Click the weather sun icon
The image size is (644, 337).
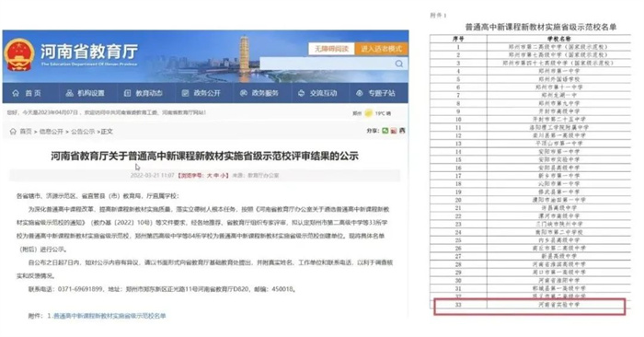tap(368, 113)
